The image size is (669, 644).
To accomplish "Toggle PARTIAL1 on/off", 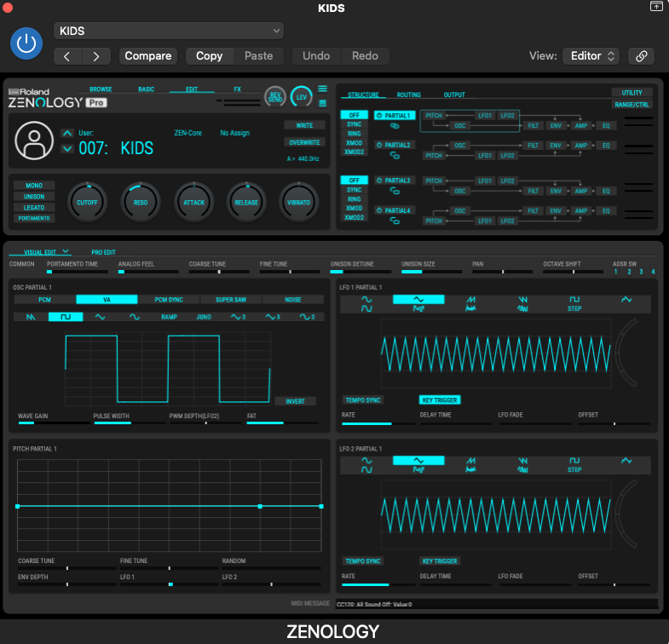I will [395, 116].
